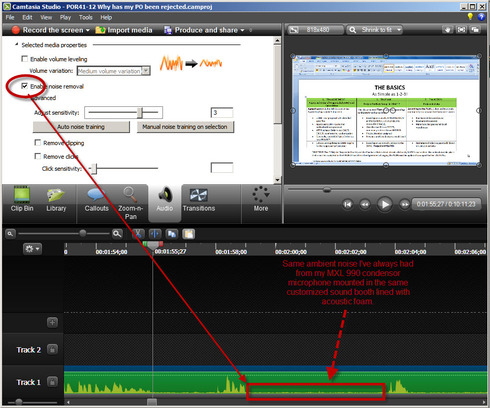Click the preview playback scrubber handle

pyautogui.click(x=327, y=190)
